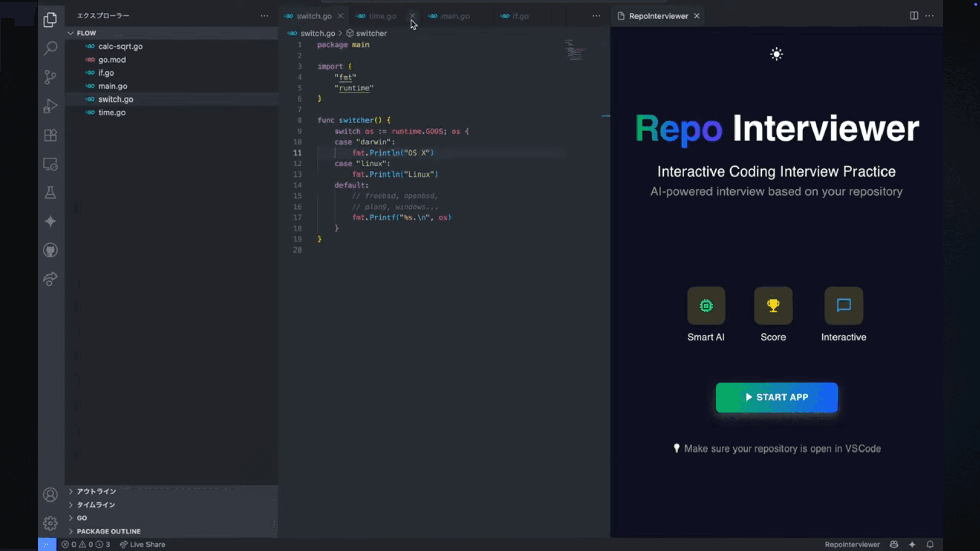This screenshot has height=551, width=980.
Task: Open calc-sqrt.go in the explorer
Action: click(120, 46)
